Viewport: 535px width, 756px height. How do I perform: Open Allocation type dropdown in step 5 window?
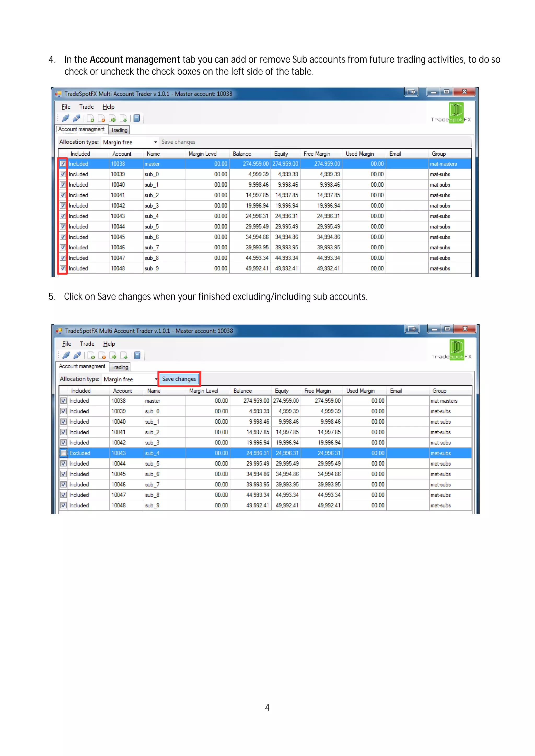(x=131, y=379)
